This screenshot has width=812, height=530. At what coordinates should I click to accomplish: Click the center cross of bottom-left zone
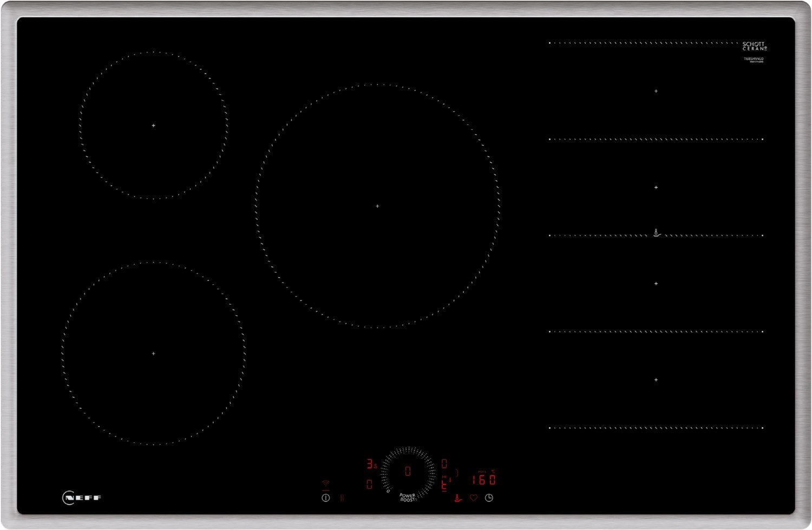click(154, 354)
